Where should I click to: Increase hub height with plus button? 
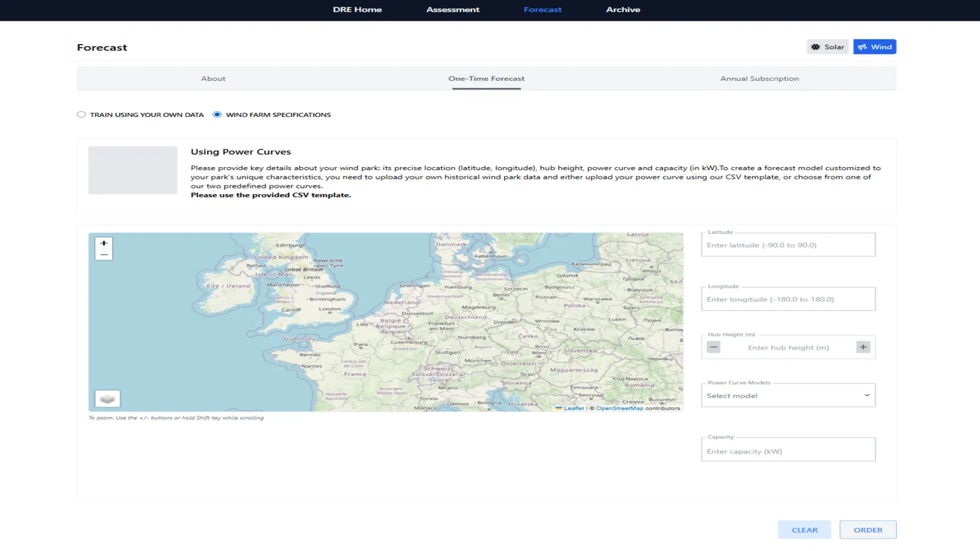pyautogui.click(x=863, y=347)
